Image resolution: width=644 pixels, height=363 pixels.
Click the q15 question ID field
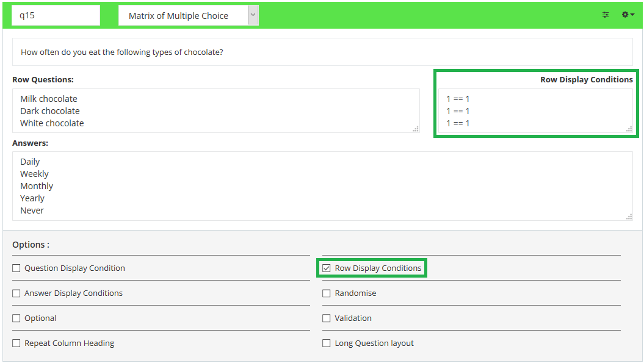(56, 16)
